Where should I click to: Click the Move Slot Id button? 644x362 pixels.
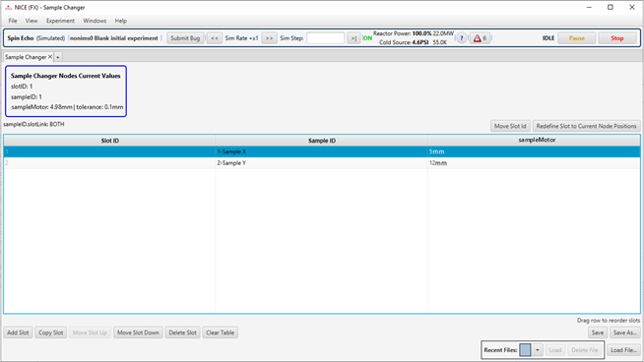tap(510, 126)
